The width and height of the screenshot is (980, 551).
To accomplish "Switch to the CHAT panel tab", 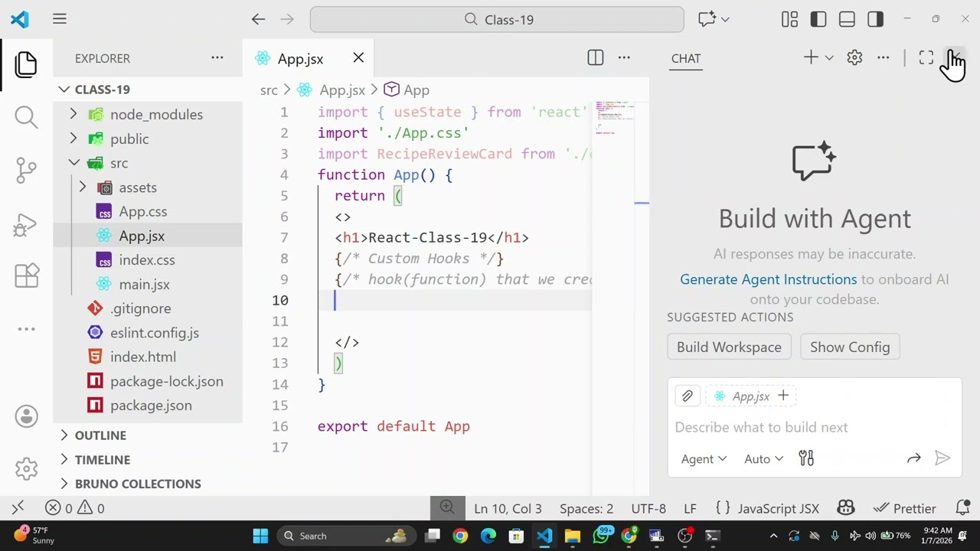I will 686,58.
